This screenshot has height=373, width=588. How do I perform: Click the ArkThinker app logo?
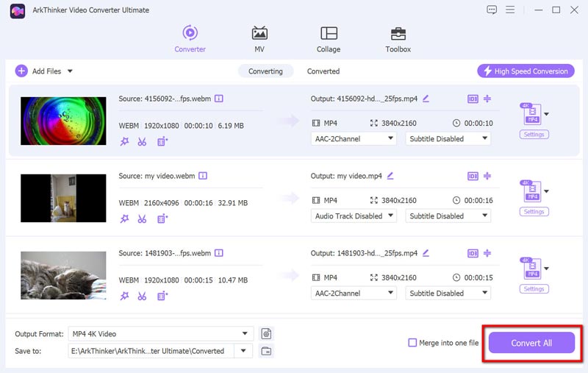click(18, 11)
